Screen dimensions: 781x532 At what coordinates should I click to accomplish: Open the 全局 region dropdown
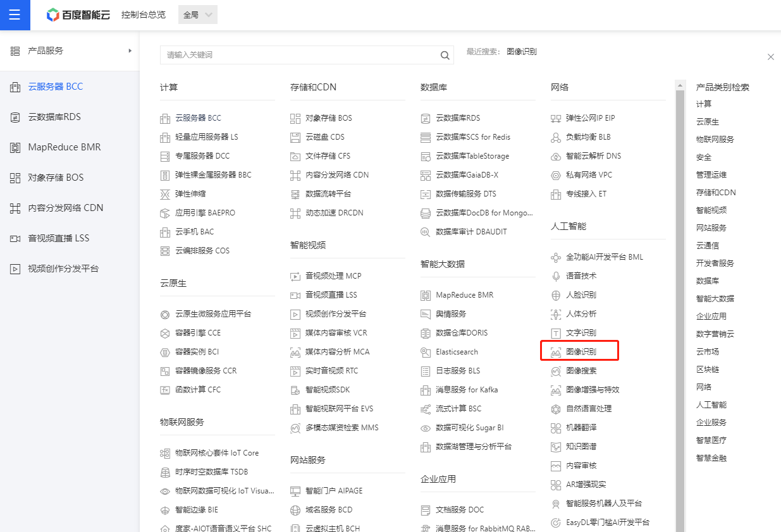tap(198, 15)
